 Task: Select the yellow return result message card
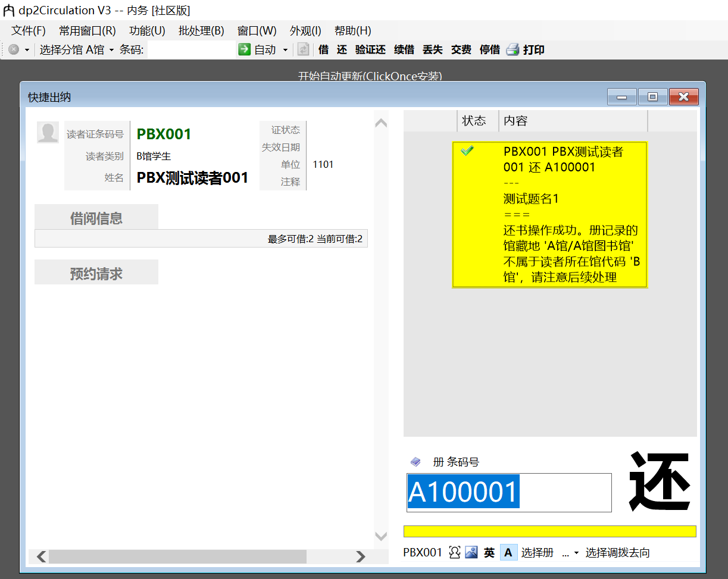550,215
